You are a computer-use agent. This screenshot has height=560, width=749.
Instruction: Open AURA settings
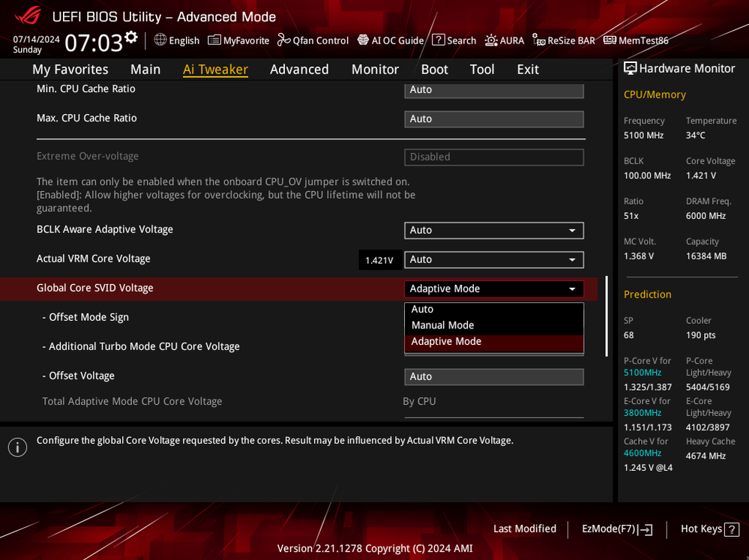(x=505, y=40)
